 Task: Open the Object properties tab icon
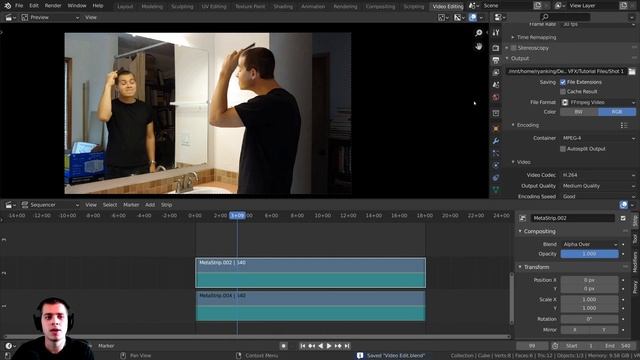click(496, 129)
